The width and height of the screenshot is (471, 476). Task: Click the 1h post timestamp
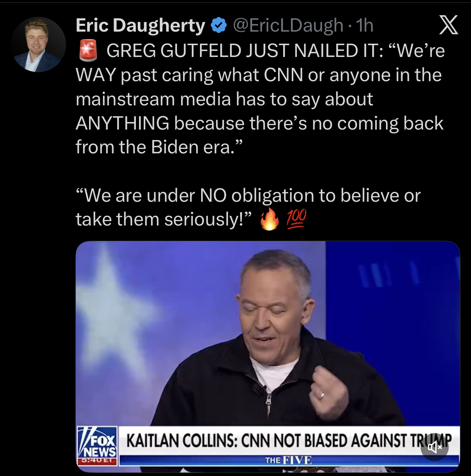tap(365, 25)
